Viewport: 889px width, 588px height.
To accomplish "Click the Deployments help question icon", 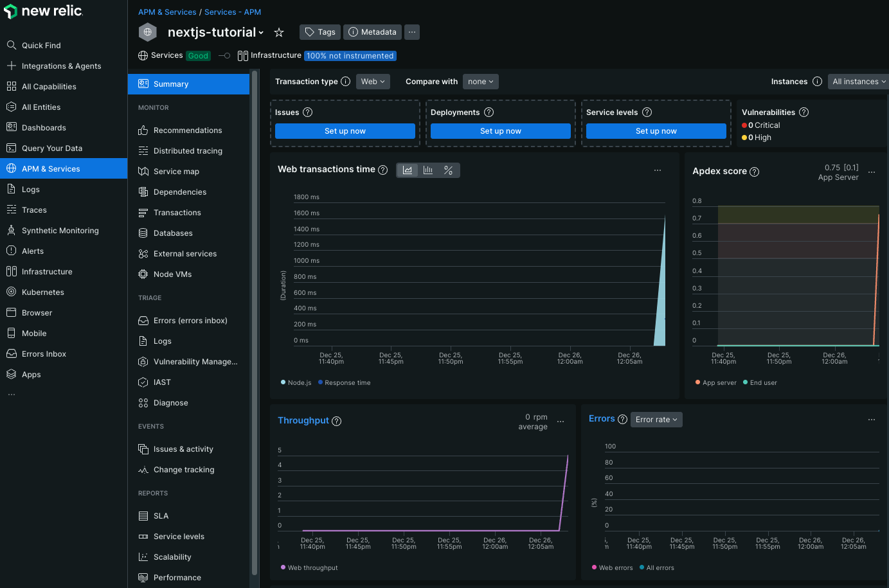I will point(489,112).
